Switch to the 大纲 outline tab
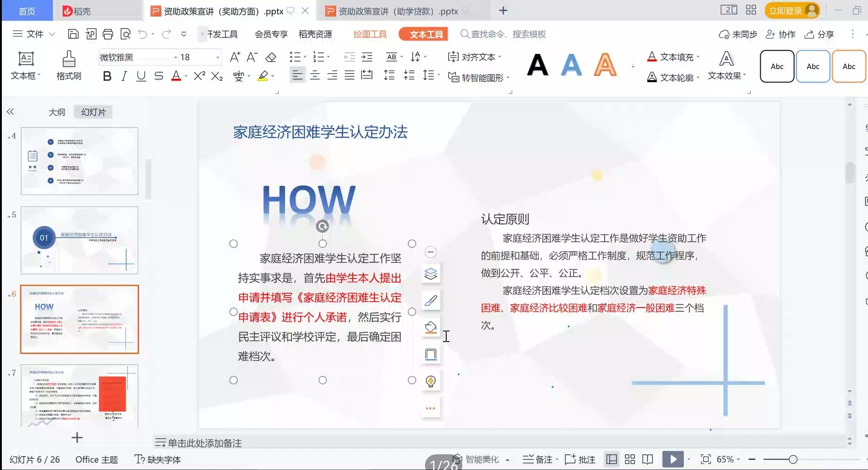The height and width of the screenshot is (470, 868). [57, 112]
